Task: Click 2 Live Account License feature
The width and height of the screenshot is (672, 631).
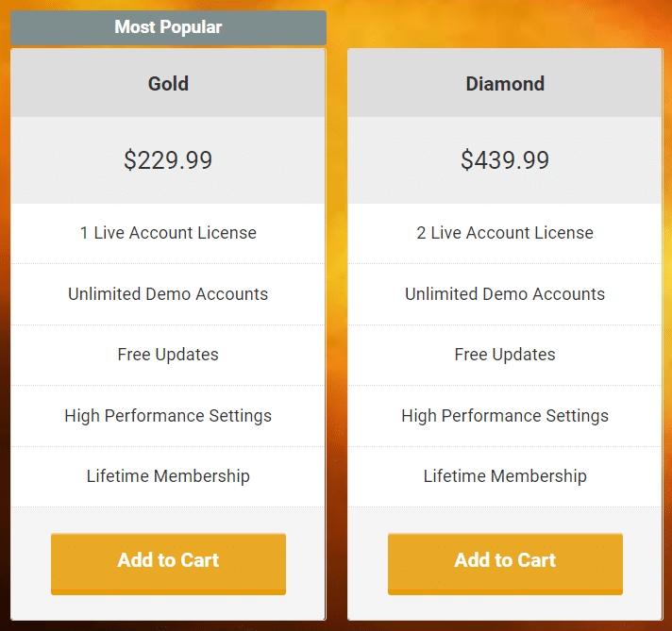Action: (505, 233)
